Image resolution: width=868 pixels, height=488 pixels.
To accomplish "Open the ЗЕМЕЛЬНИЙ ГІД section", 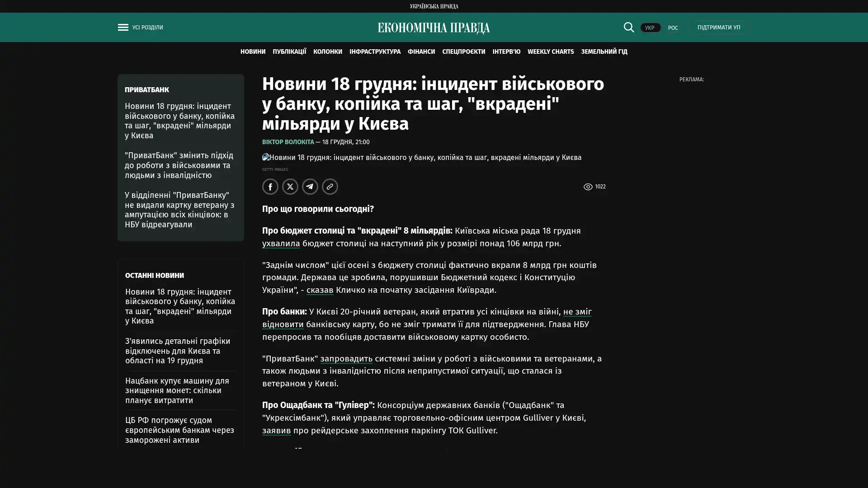I will pos(604,52).
